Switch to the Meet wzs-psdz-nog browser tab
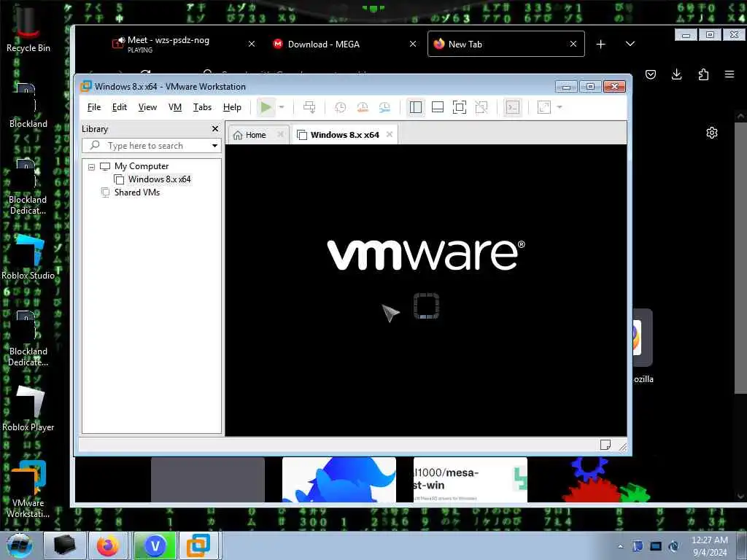This screenshot has width=747, height=560. (169, 44)
